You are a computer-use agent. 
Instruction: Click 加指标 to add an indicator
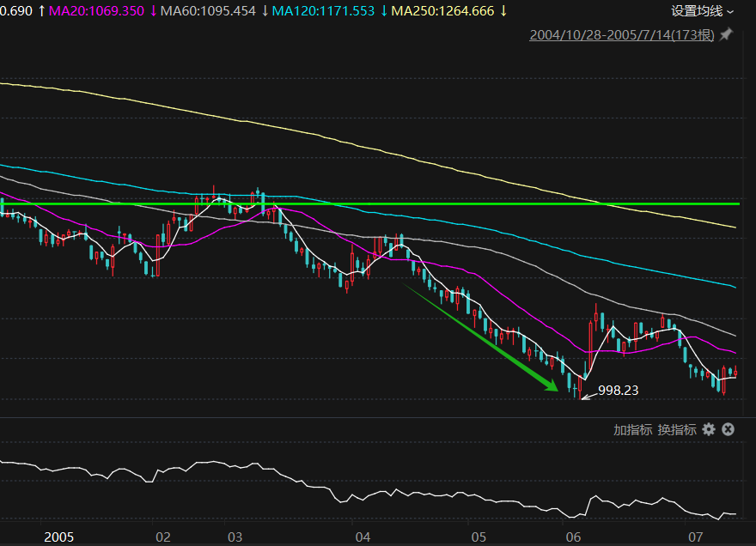pos(632,429)
